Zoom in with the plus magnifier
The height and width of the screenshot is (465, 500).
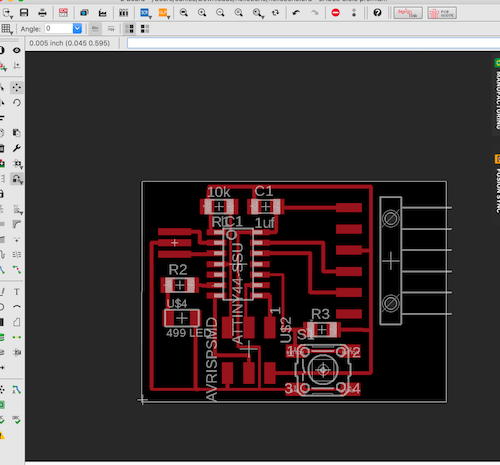tap(202, 13)
